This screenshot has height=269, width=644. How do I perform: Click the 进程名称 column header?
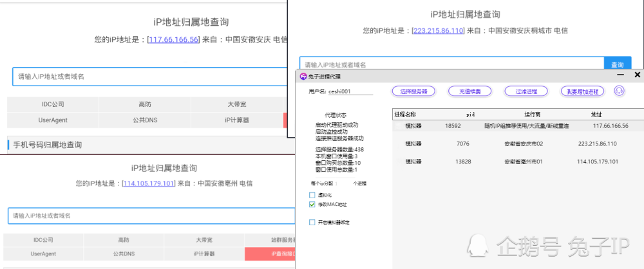[405, 115]
